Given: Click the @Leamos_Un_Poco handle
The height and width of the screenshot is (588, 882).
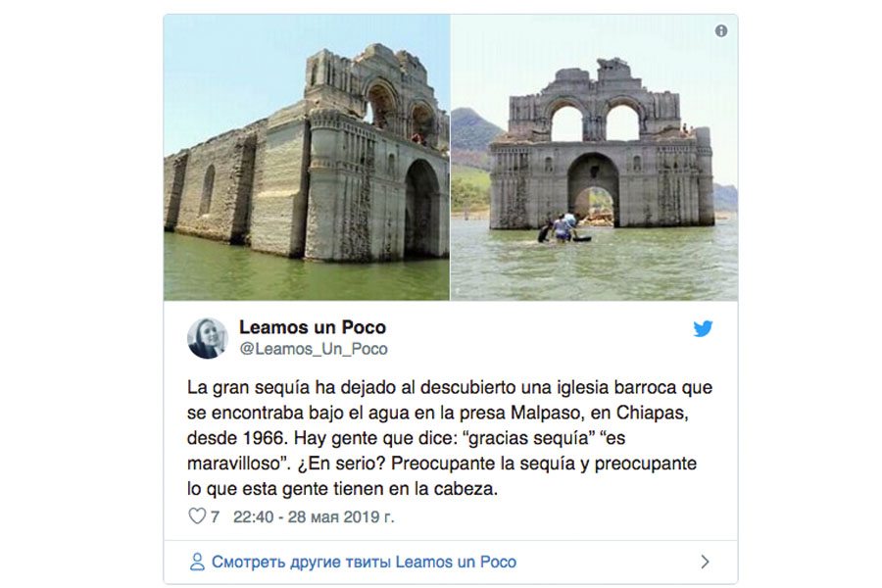Looking at the screenshot, I should coord(314,349).
